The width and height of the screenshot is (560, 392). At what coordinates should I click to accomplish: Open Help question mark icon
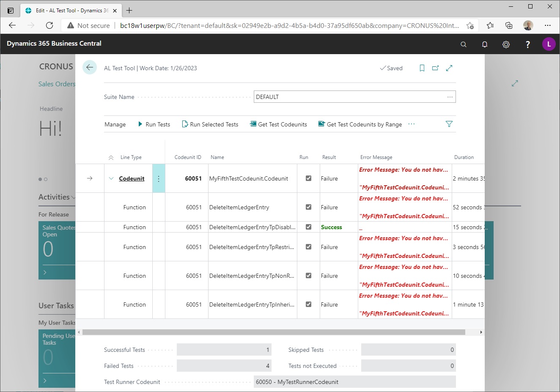click(527, 44)
